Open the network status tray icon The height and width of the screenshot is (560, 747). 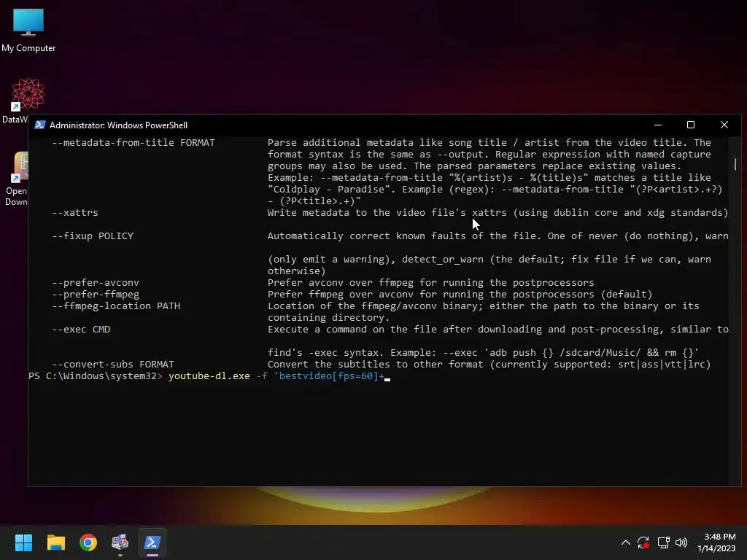pos(663,542)
